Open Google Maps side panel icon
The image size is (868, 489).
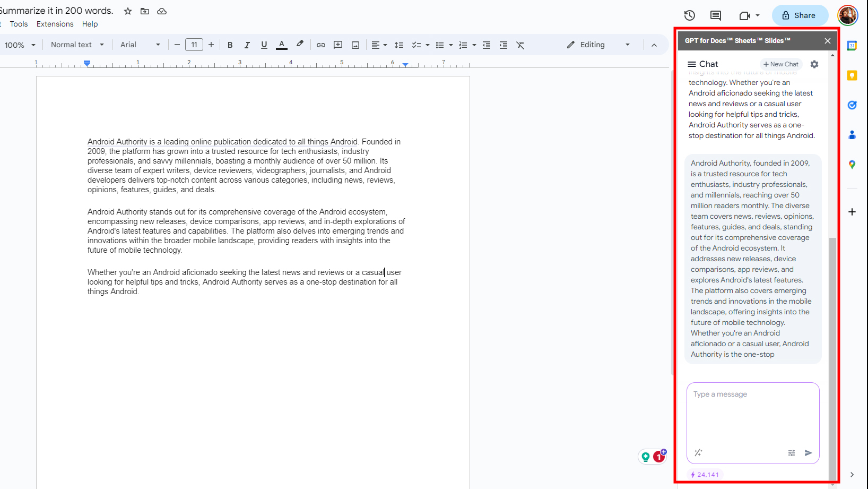tap(852, 165)
